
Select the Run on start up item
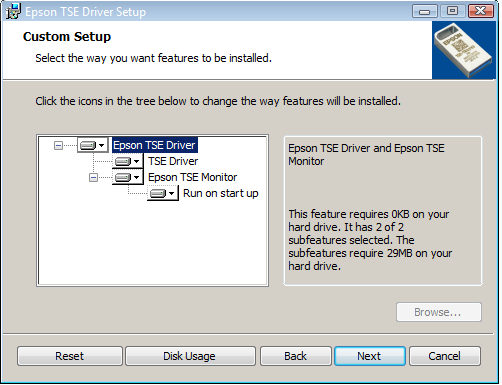pos(221,193)
